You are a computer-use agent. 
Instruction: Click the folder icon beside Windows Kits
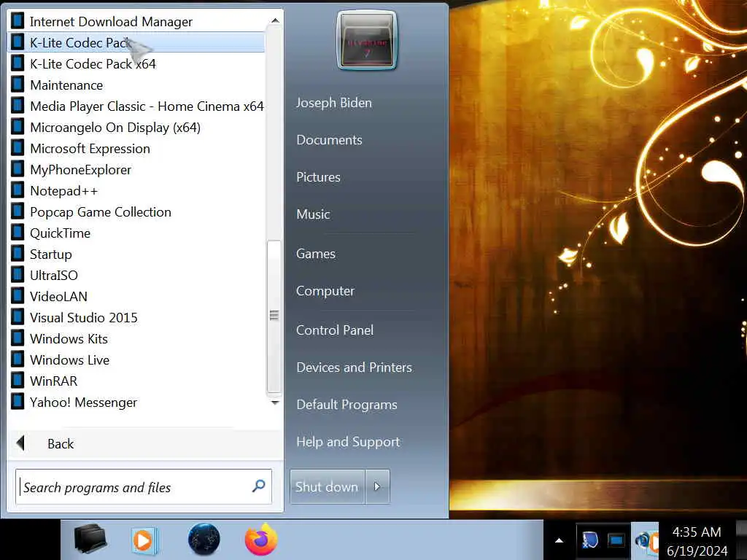click(x=18, y=338)
